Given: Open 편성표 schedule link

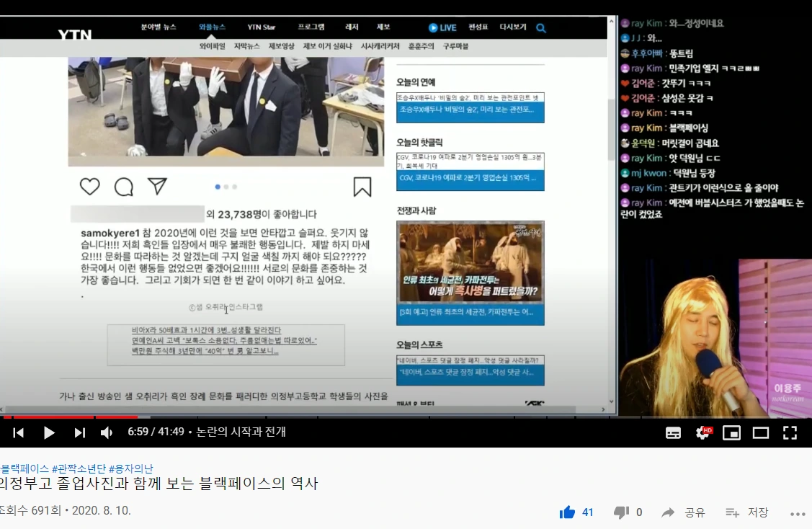Looking at the screenshot, I should click(x=478, y=27).
